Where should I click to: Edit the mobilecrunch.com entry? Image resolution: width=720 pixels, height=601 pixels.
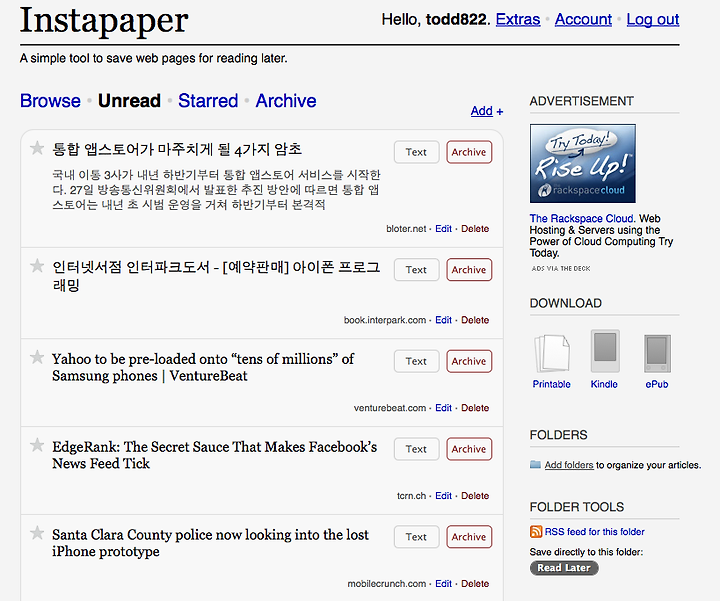pos(443,584)
